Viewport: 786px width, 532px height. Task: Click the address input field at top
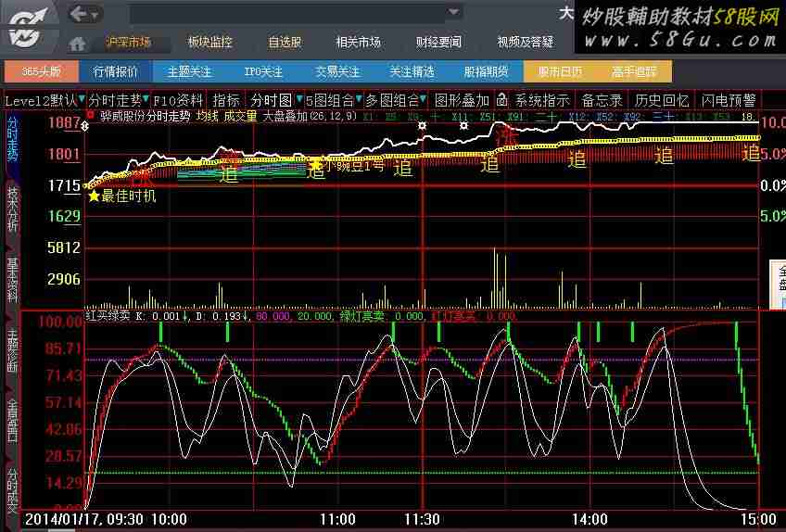(x=286, y=14)
